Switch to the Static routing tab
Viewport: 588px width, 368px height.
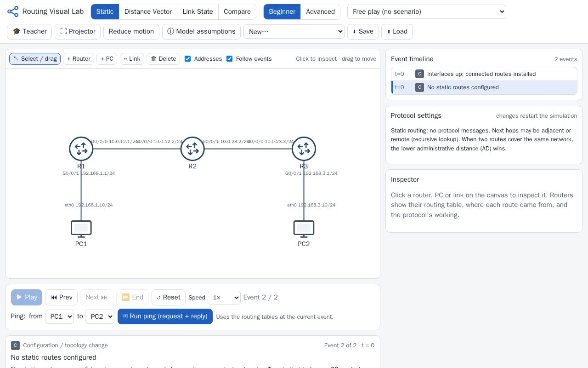pos(105,11)
